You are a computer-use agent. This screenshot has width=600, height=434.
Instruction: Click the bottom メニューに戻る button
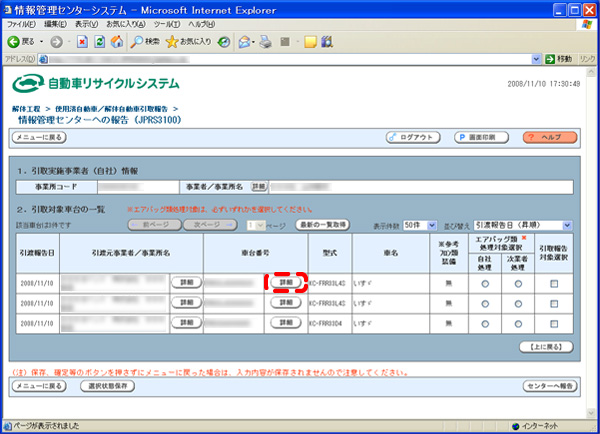(x=39, y=386)
